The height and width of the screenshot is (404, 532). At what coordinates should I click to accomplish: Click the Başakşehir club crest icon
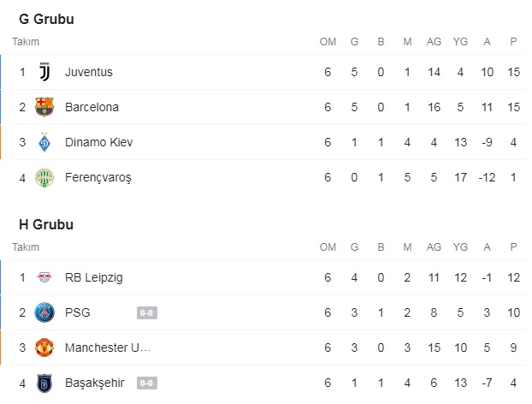(x=44, y=383)
